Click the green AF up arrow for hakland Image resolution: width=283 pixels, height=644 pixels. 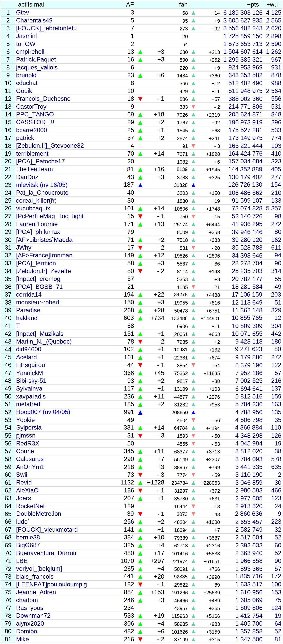140,318
